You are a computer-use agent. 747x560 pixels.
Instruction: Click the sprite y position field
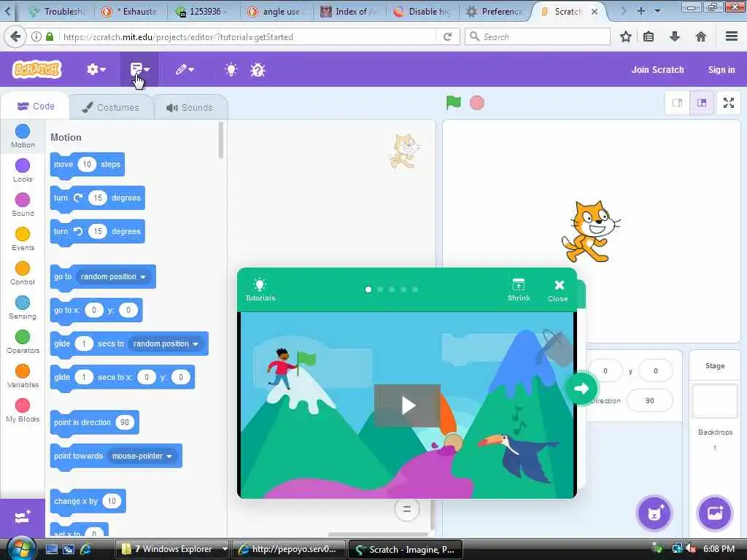(656, 370)
